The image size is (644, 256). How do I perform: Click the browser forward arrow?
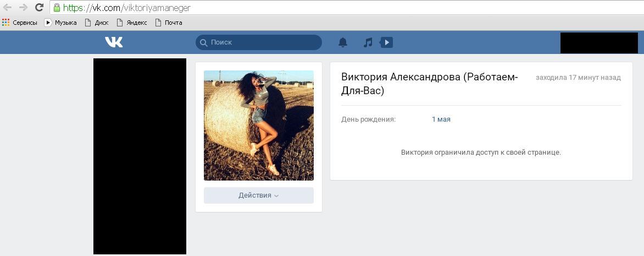click(23, 8)
